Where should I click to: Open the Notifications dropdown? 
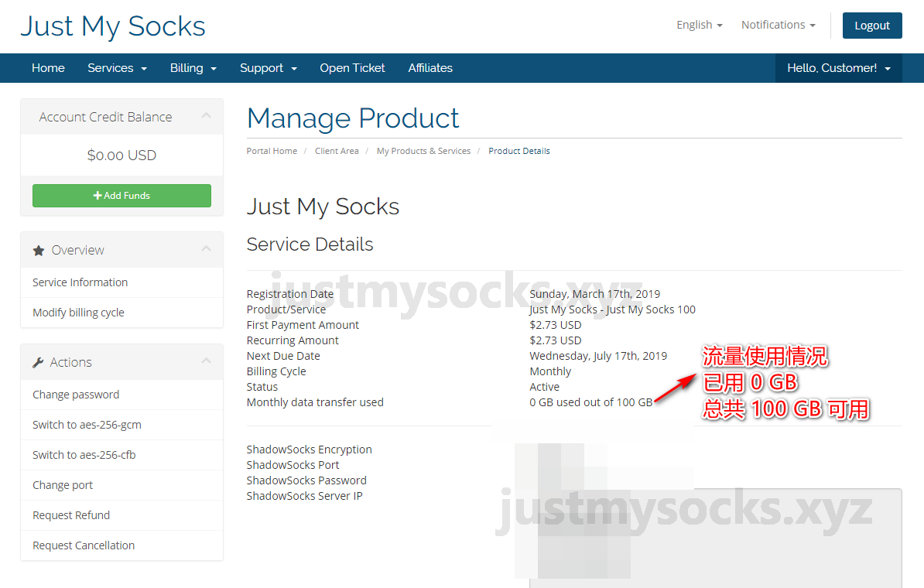point(779,25)
